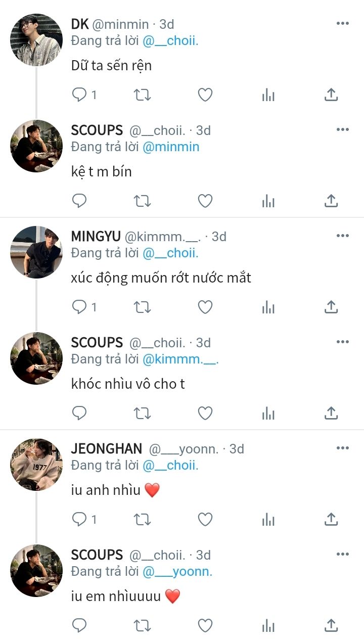Open the @kimmm.__. mention link
This screenshot has height=641, width=364.
pyautogui.click(x=180, y=359)
